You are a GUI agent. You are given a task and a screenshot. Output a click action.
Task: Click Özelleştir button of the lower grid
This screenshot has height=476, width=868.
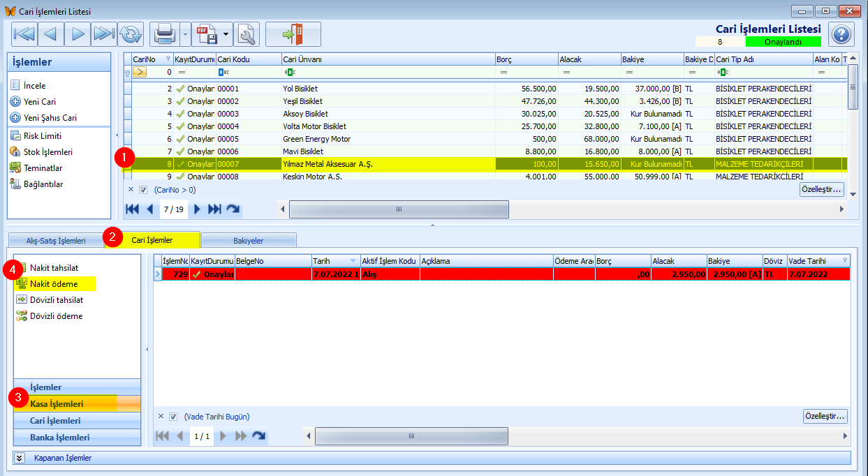coord(825,416)
